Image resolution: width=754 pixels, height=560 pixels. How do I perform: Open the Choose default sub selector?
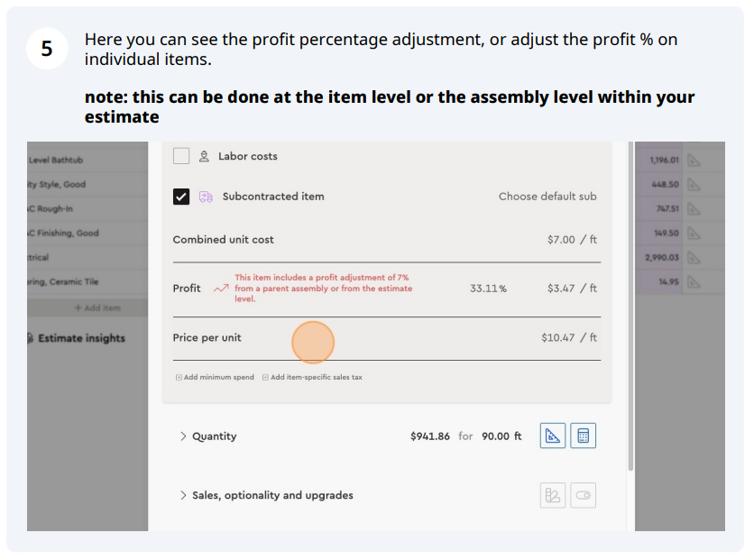547,197
